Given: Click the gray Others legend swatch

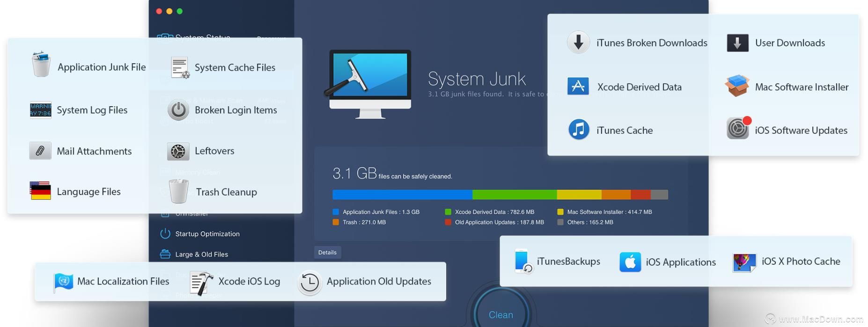Looking at the screenshot, I should [x=560, y=222].
